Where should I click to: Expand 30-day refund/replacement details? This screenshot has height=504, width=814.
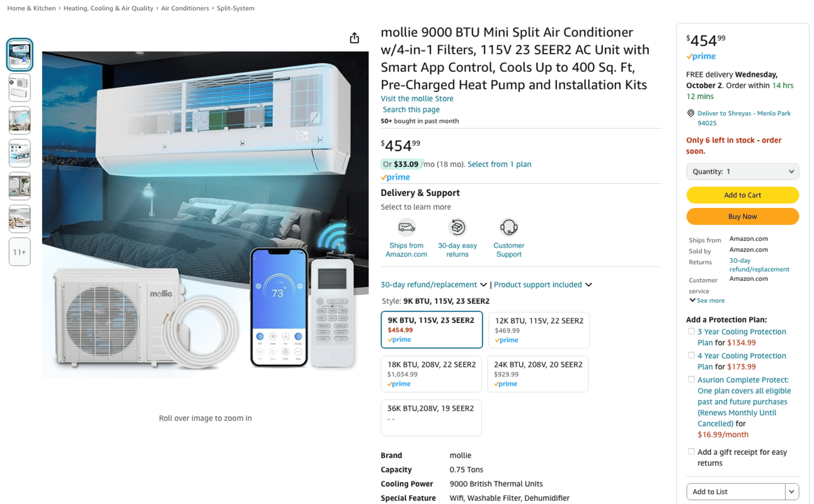(x=434, y=285)
